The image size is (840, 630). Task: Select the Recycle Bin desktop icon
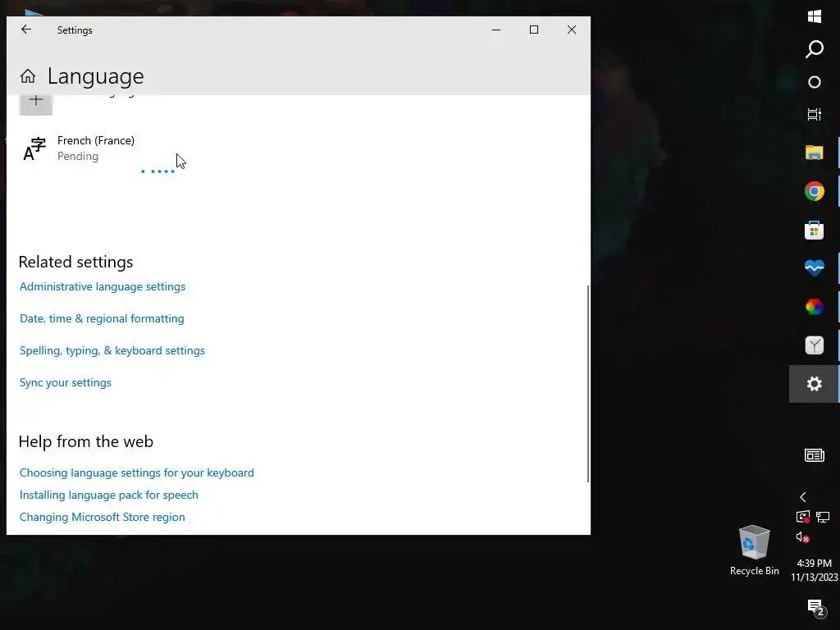(x=755, y=550)
